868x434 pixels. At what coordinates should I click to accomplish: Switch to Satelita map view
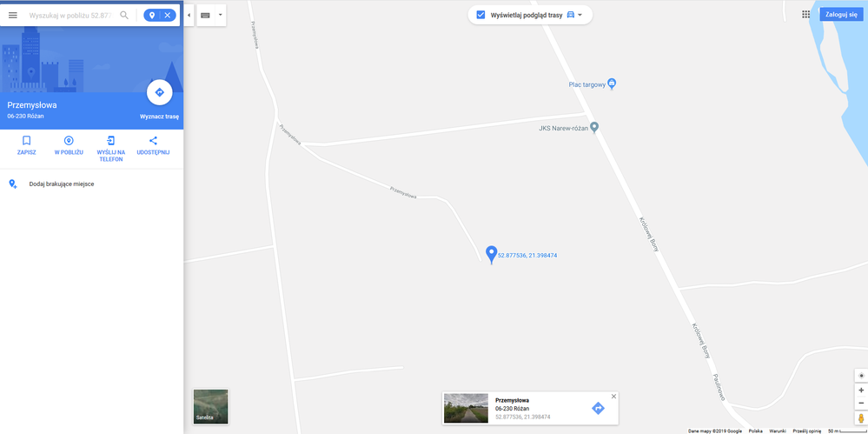click(x=210, y=406)
